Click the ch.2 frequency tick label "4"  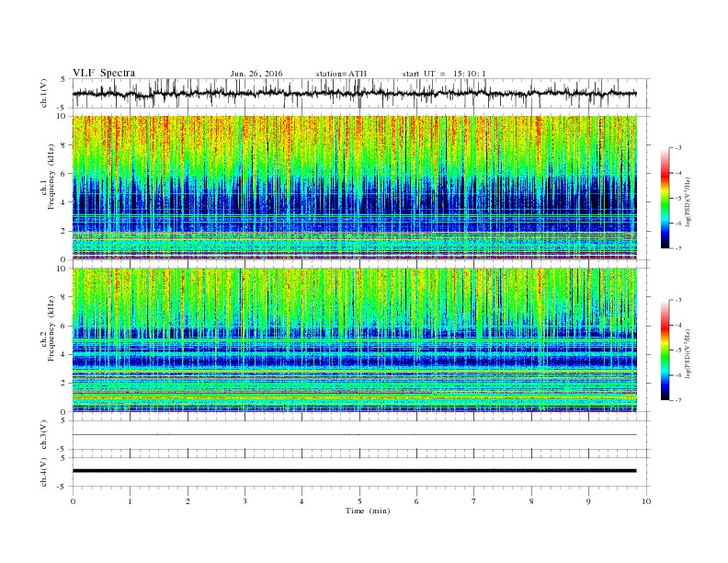[x=64, y=354]
